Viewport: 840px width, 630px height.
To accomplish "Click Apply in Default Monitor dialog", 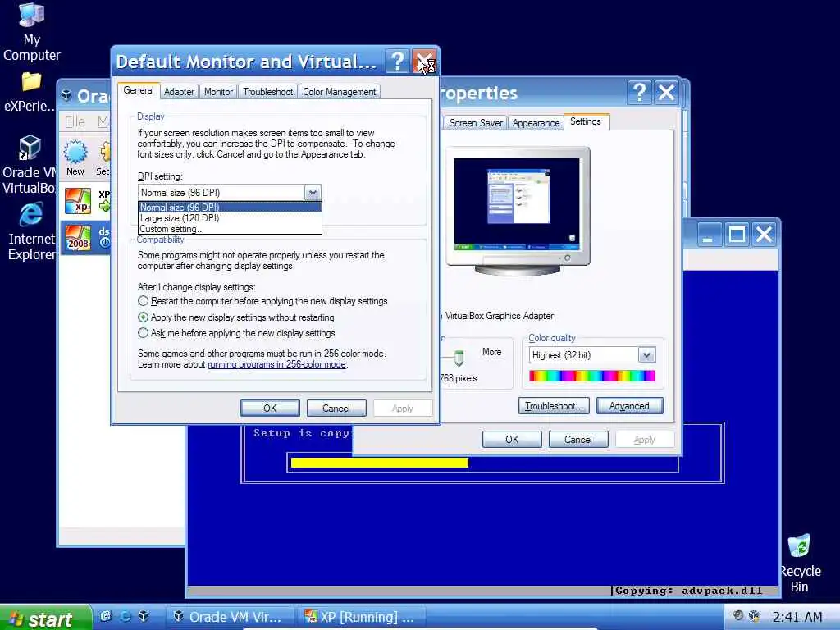I will tap(403, 409).
